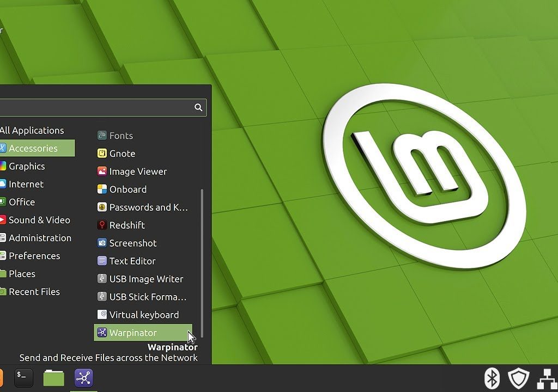Open the shield update manager tray icon
The height and width of the screenshot is (392, 558).
tap(518, 378)
